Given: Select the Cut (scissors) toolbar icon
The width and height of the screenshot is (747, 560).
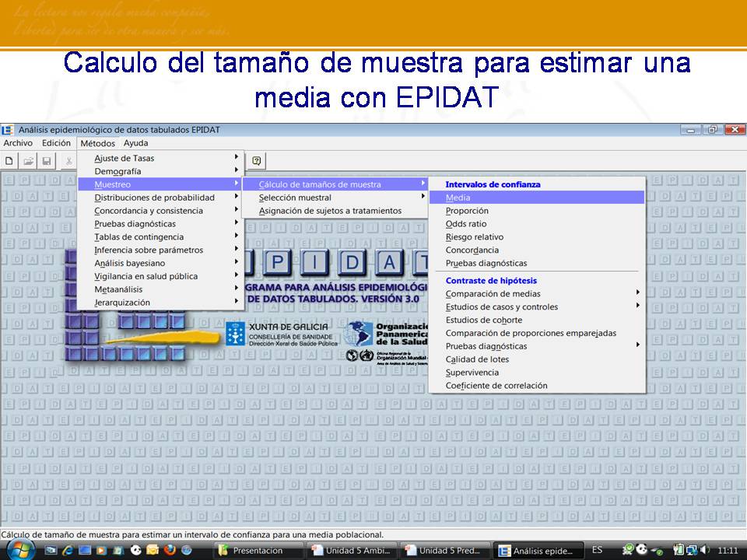Looking at the screenshot, I should click(68, 161).
